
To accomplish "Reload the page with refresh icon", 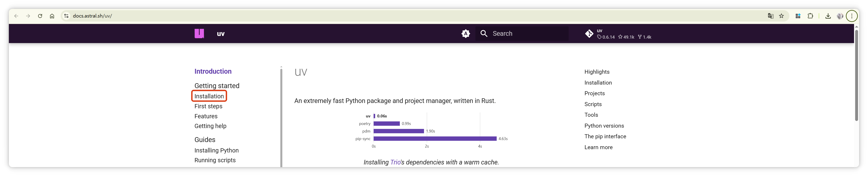I will tap(40, 16).
